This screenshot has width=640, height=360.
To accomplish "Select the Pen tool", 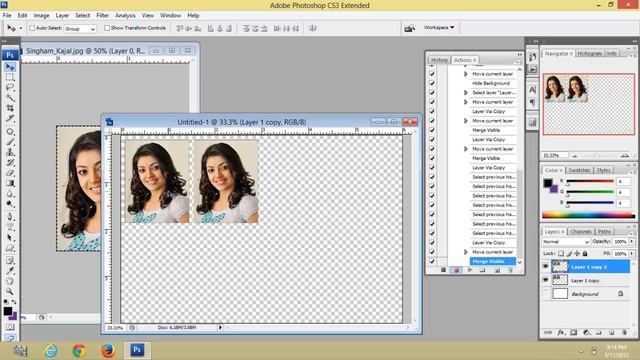I will point(10,216).
